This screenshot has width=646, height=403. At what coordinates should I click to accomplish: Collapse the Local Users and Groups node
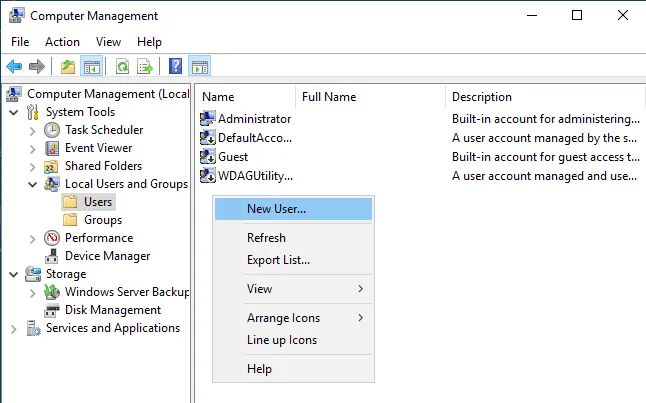(33, 184)
